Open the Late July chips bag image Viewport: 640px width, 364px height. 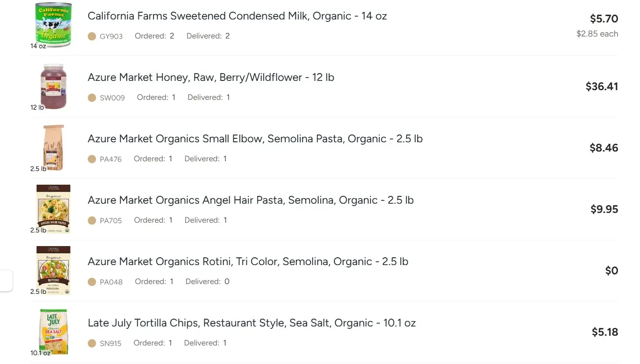coord(54,332)
